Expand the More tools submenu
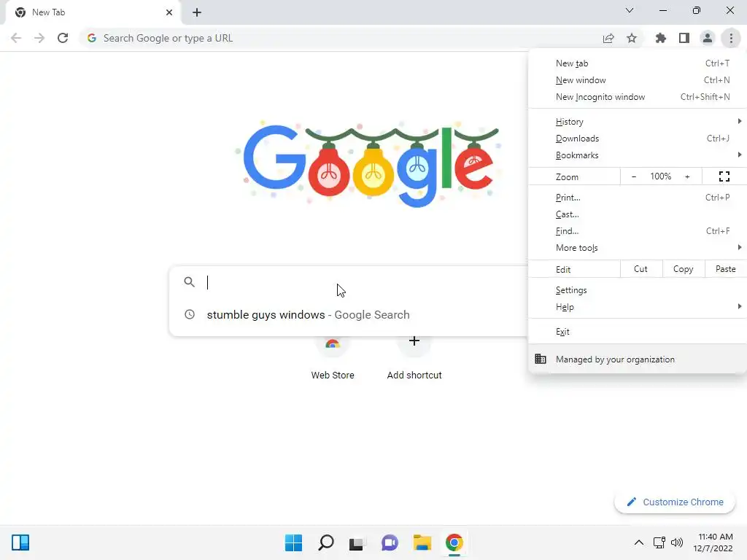This screenshot has height=560, width=747. (638, 248)
